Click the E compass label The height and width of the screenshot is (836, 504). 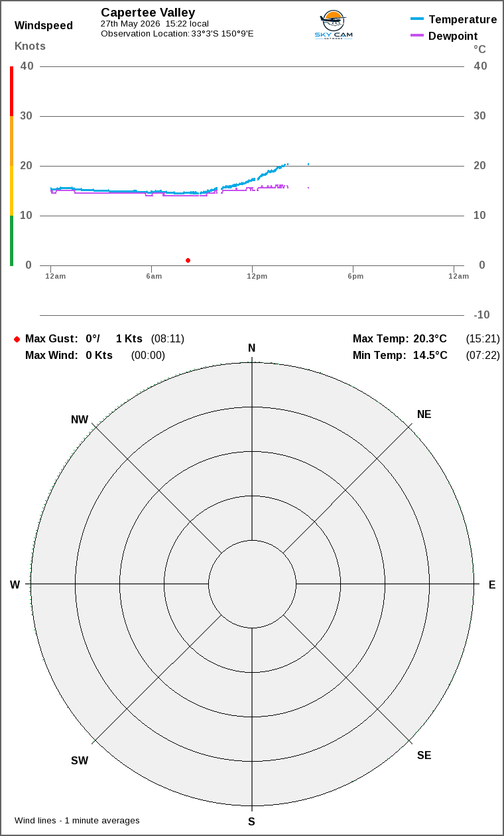point(492,585)
